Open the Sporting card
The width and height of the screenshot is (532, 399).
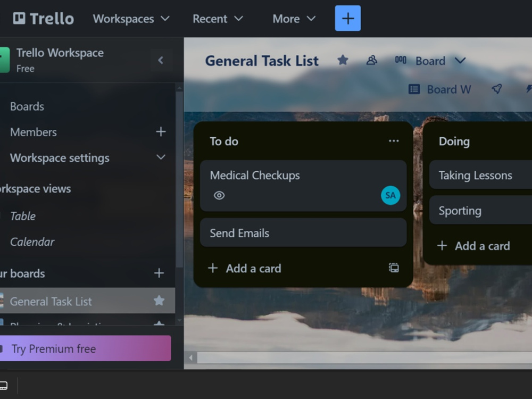pyautogui.click(x=480, y=210)
